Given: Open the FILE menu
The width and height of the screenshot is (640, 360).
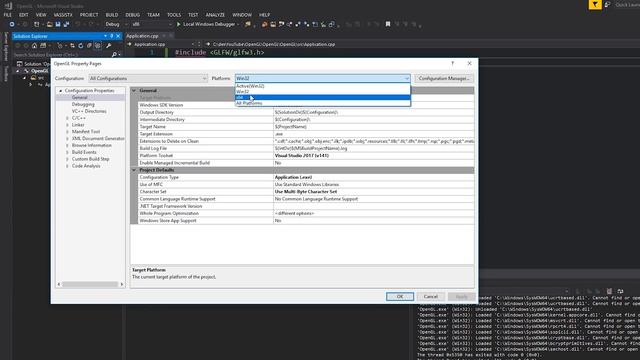Looking at the screenshot, I should click(x=8, y=15).
